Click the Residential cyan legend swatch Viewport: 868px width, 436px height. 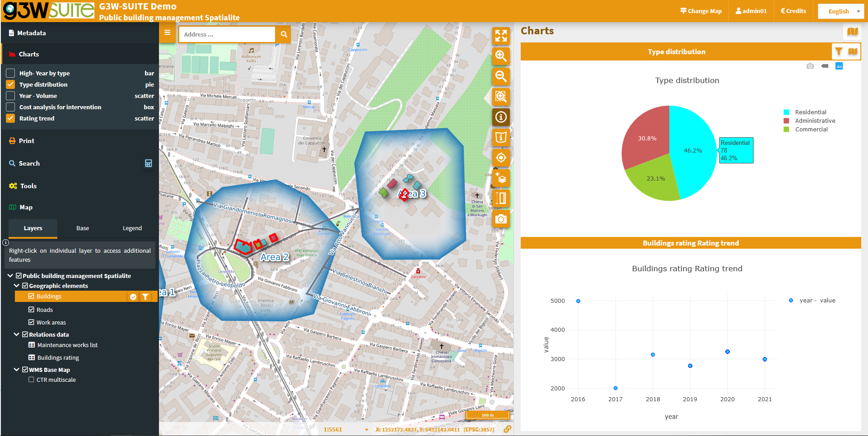[786, 112]
